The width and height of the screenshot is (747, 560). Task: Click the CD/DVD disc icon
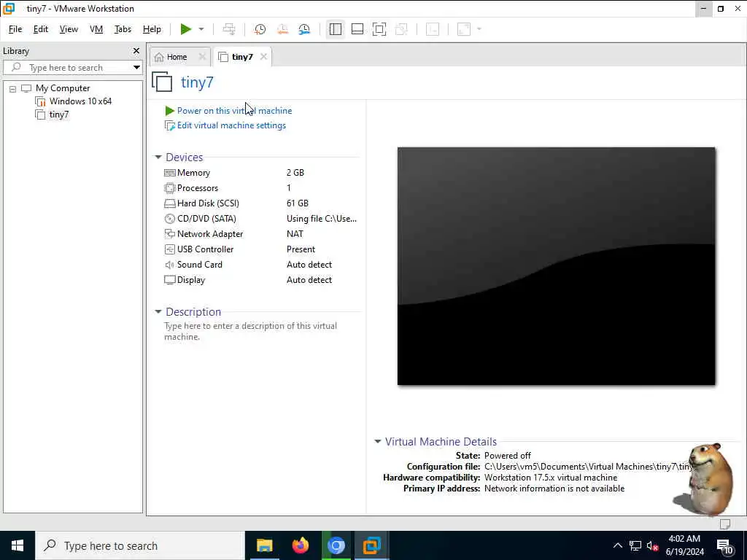[x=169, y=219]
